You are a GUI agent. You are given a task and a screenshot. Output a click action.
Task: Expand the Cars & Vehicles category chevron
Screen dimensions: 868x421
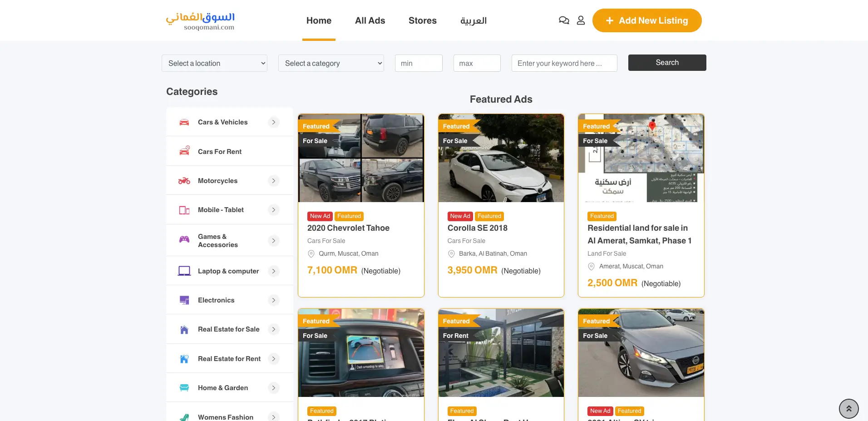click(273, 122)
